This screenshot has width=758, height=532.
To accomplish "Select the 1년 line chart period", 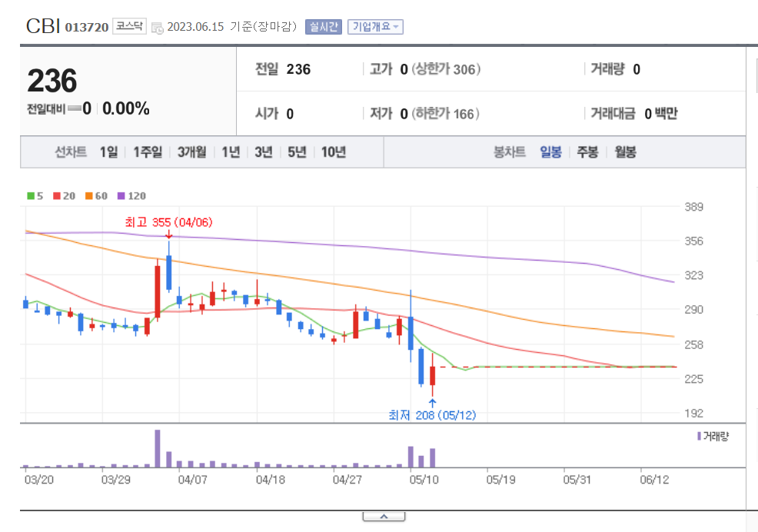I will (x=231, y=152).
